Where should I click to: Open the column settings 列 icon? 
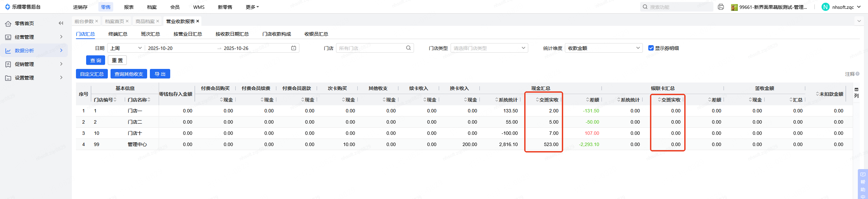pos(856,92)
